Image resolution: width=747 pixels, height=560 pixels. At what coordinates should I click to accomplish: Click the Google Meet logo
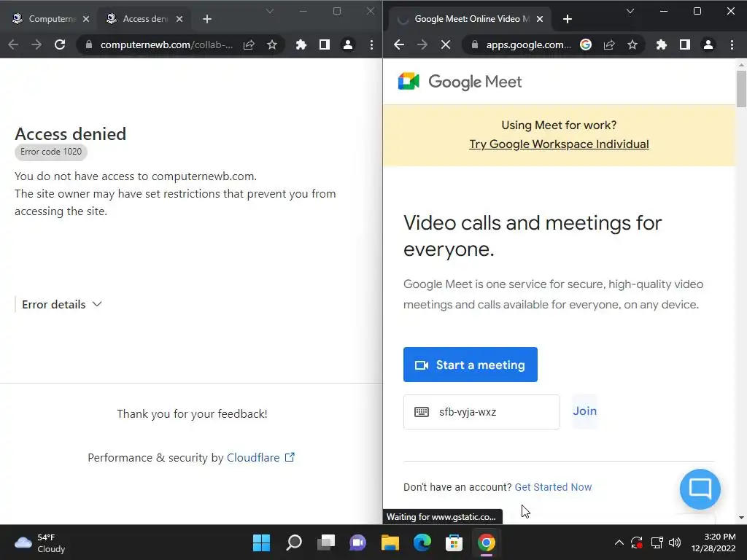point(460,82)
